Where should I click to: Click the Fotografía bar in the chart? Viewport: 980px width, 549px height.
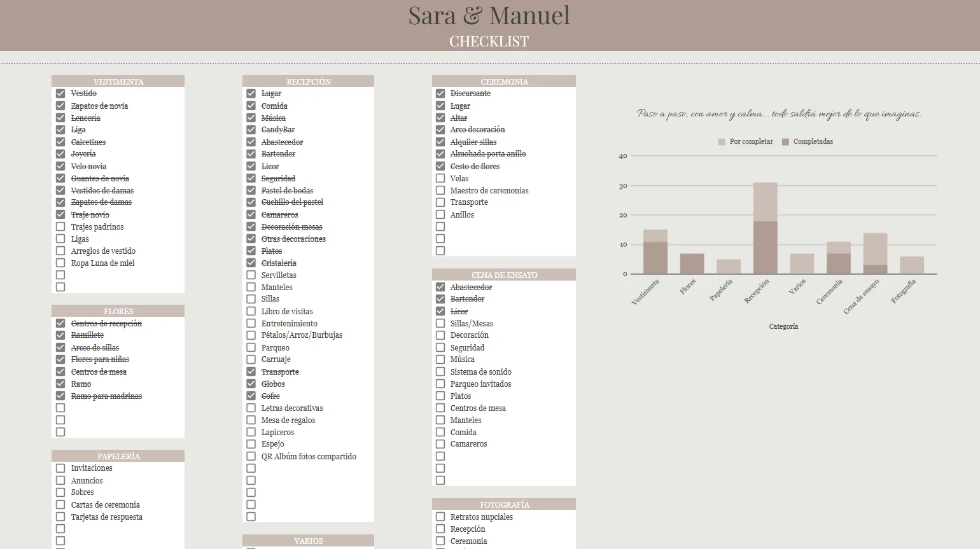pos(912,265)
